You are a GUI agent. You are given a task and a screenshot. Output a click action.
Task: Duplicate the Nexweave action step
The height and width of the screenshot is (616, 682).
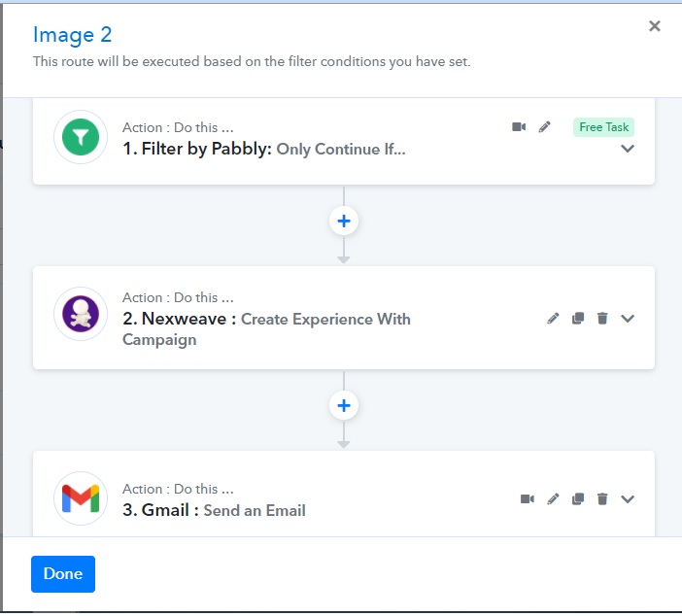pos(578,319)
